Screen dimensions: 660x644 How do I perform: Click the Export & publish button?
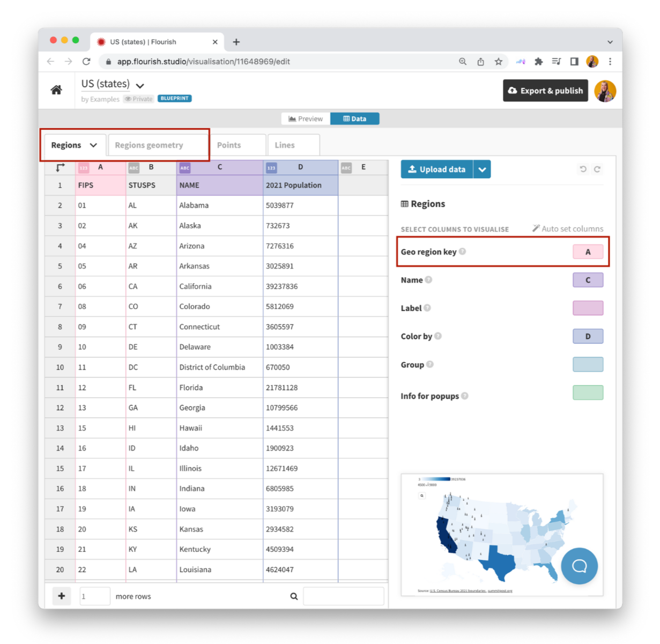(545, 90)
